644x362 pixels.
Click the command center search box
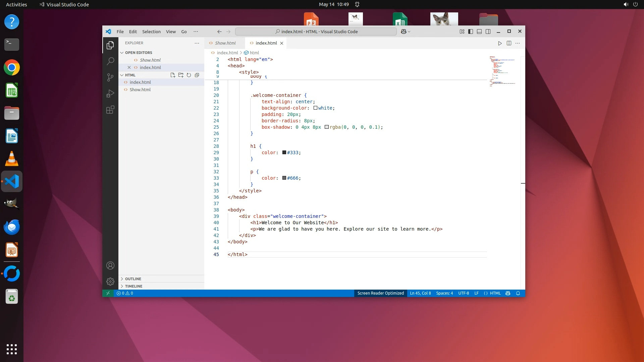click(316, 32)
